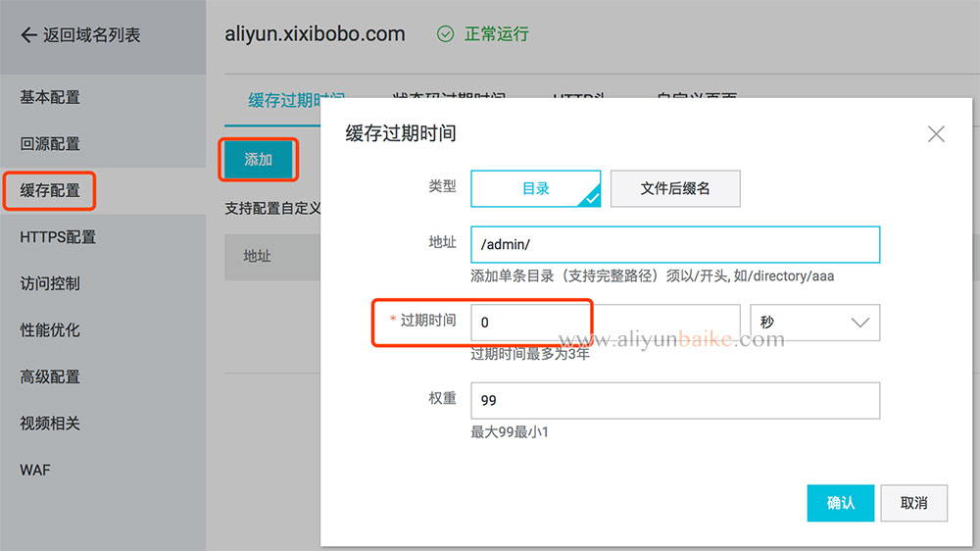Viewport: 980px width, 551px height.
Task: Open 访问控制 in the sidebar
Action: click(50, 284)
